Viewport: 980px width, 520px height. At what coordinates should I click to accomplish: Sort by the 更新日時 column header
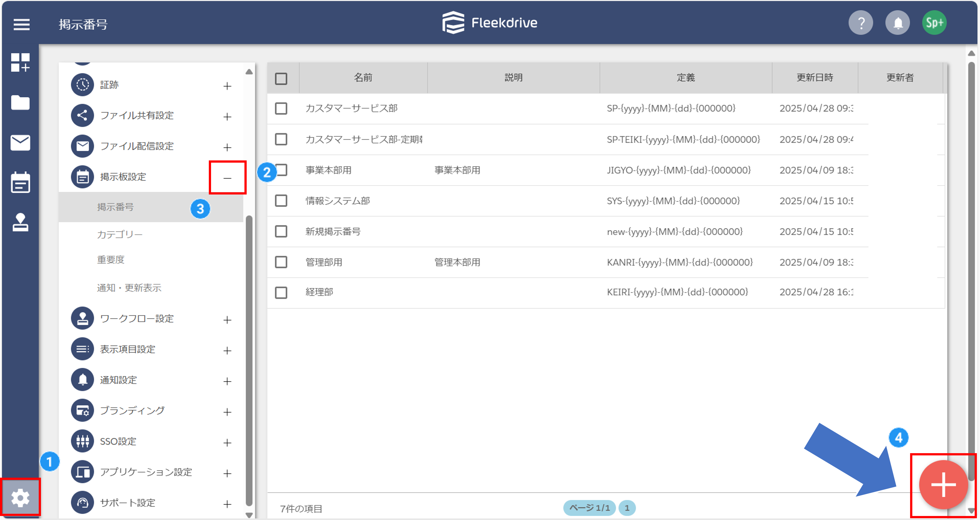click(815, 78)
